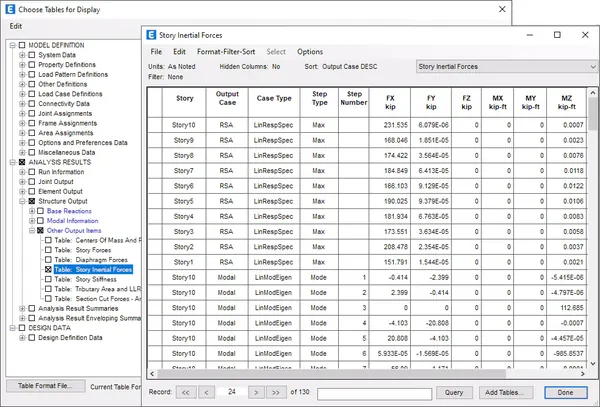The height and width of the screenshot is (407, 600).
Task: Jump to last record with >> button
Action: tap(276, 392)
